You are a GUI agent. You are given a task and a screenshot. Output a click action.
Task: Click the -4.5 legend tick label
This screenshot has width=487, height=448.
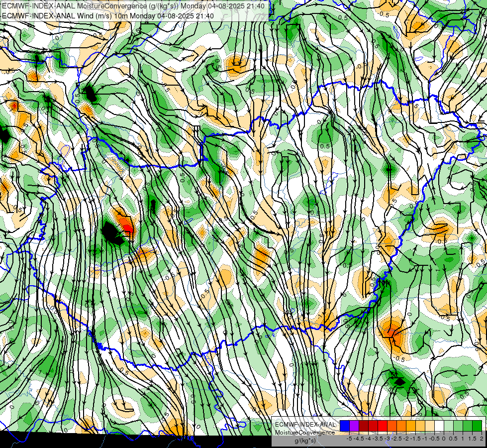click(359, 439)
